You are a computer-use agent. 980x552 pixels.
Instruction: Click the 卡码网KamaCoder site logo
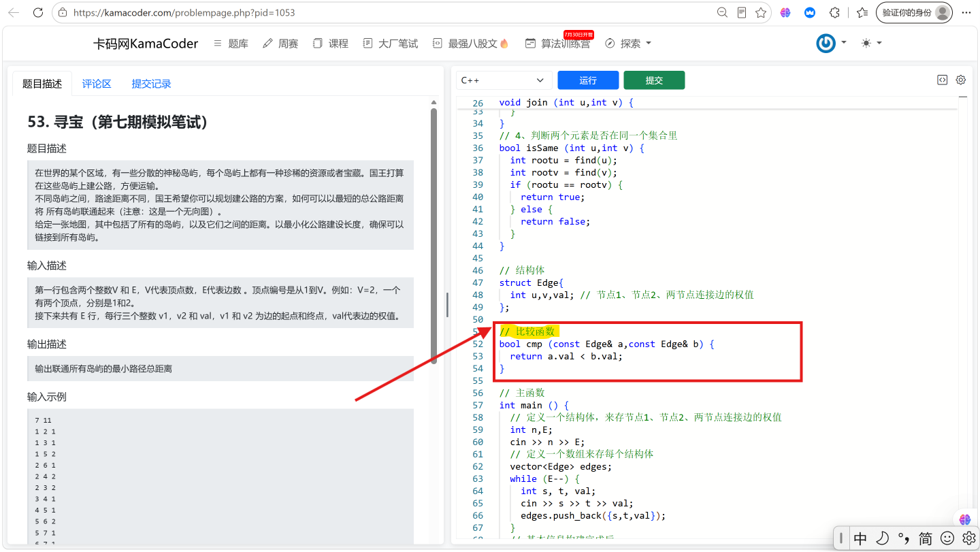coord(146,44)
